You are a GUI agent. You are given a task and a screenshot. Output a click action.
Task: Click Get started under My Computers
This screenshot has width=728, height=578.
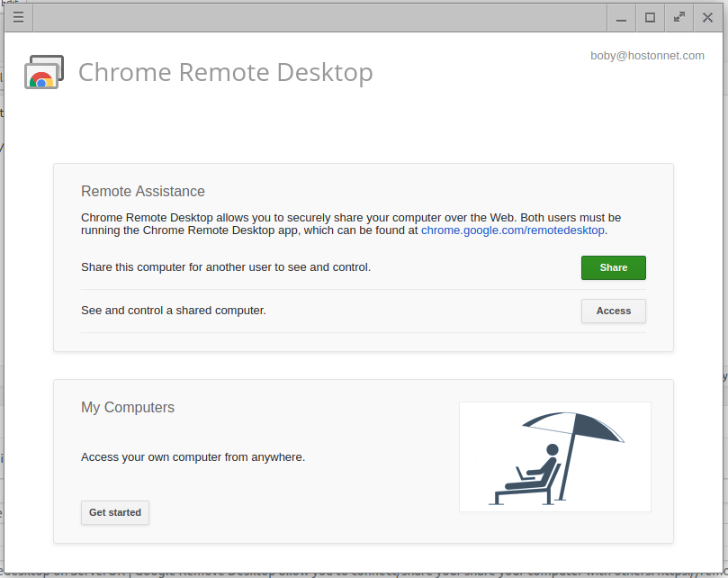[x=114, y=512]
